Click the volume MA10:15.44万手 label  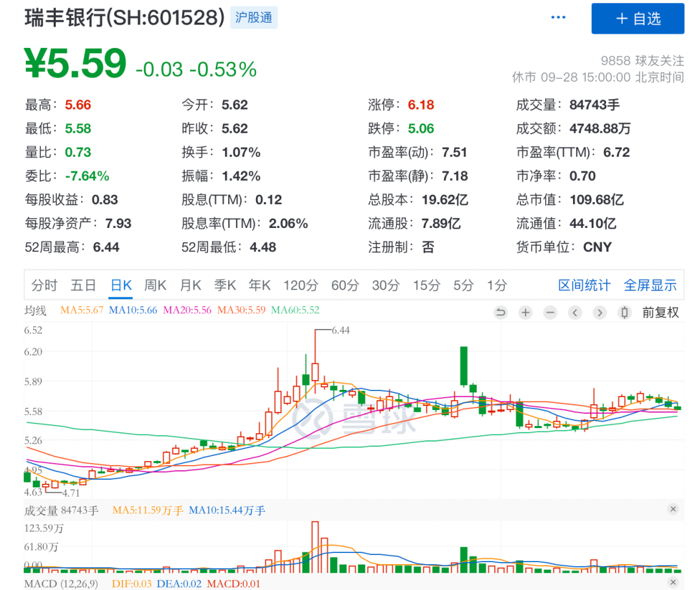[x=227, y=510]
